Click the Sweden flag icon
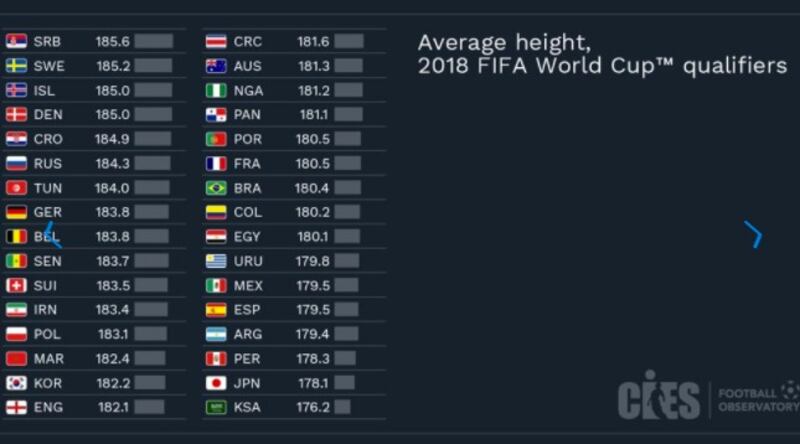Screen dimensions: 800x444 (16, 66)
